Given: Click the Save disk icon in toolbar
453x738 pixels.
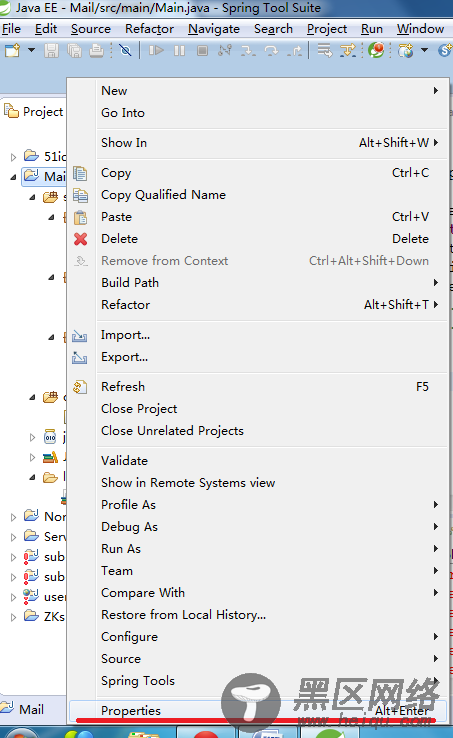Looking at the screenshot, I should tap(51, 50).
